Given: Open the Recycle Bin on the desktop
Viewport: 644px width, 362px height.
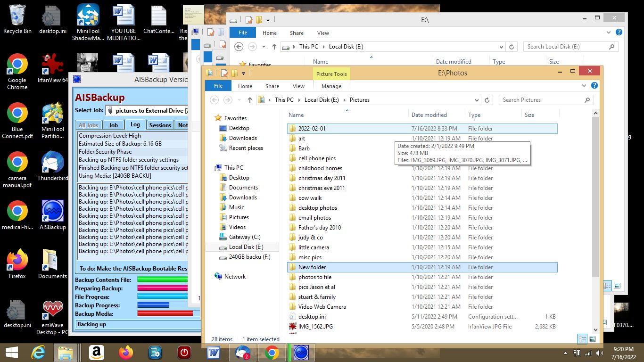Looking at the screenshot, I should 17,15.
